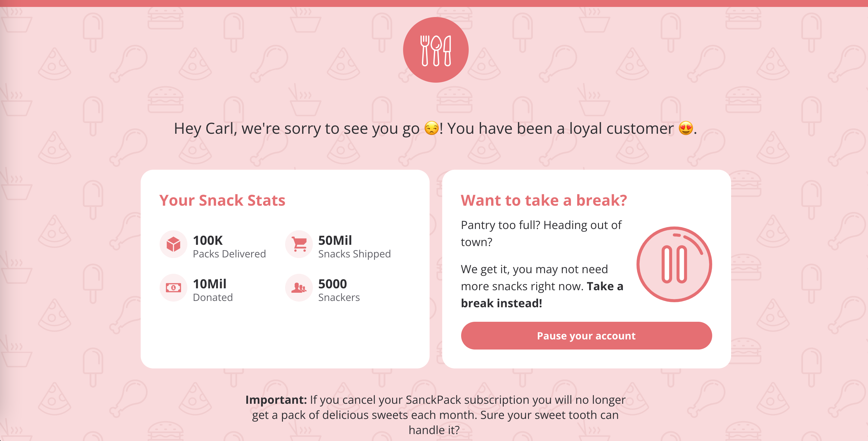Click the bold Important label
The height and width of the screenshot is (441, 868).
pos(276,400)
